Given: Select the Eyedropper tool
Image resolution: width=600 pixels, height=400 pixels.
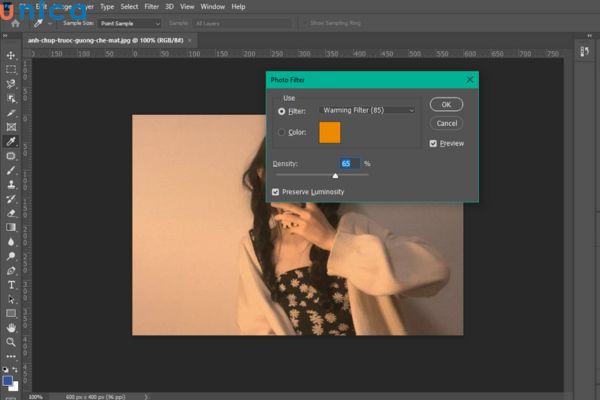Looking at the screenshot, I should [x=11, y=142].
